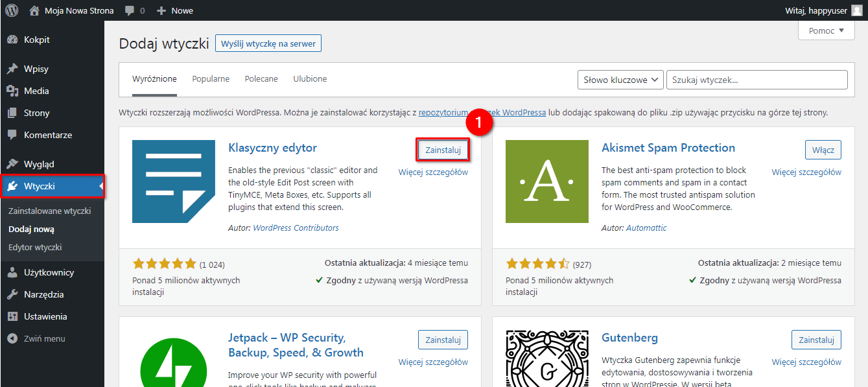Focus the Szukaj wtyczek search field
Viewport: 868px width, 387px height.
coord(757,80)
